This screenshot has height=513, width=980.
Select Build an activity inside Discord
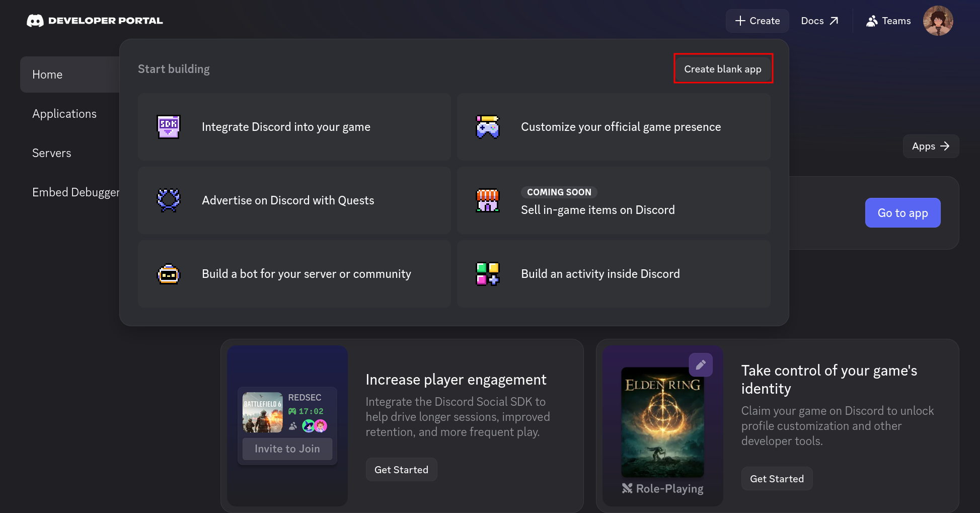(x=614, y=274)
